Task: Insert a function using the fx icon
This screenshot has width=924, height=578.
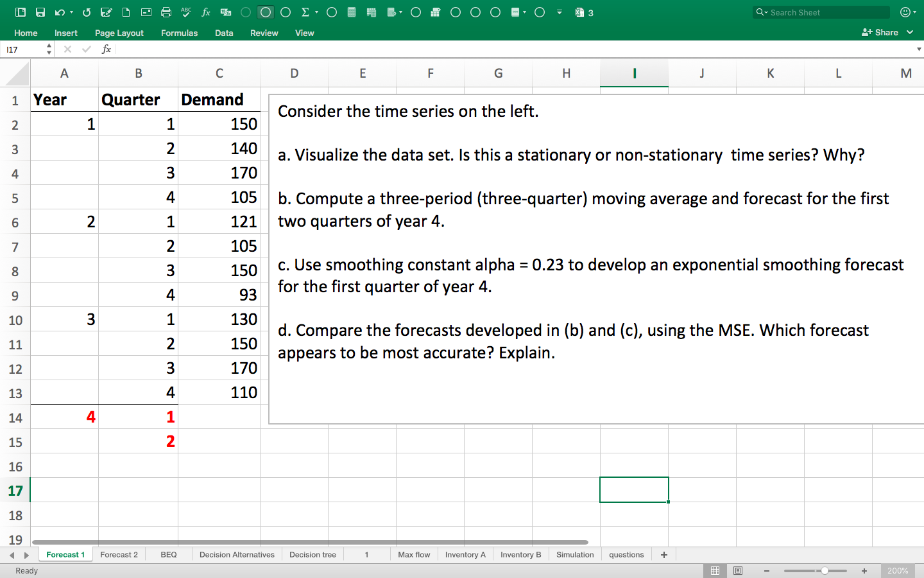Action: coord(205,12)
